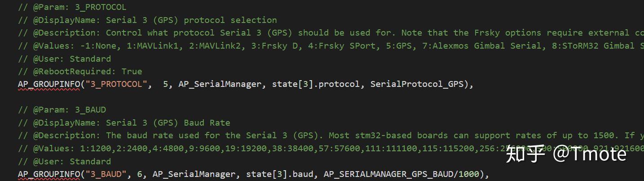
Task: Click the @Param: 3_PROTOCOL comment line
Action: tap(72, 7)
